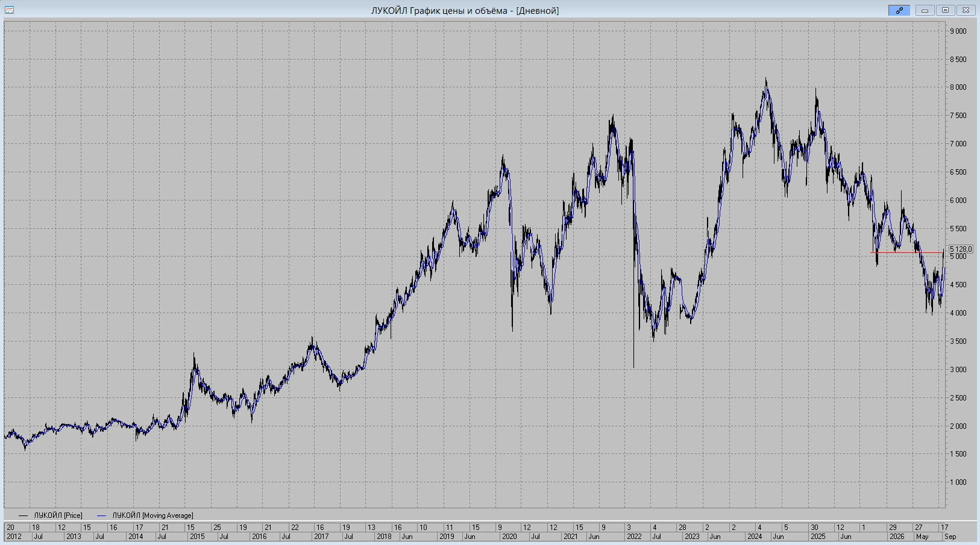Click the 1 000 price axis label
Viewport: 980px width, 545px height.
[958, 482]
